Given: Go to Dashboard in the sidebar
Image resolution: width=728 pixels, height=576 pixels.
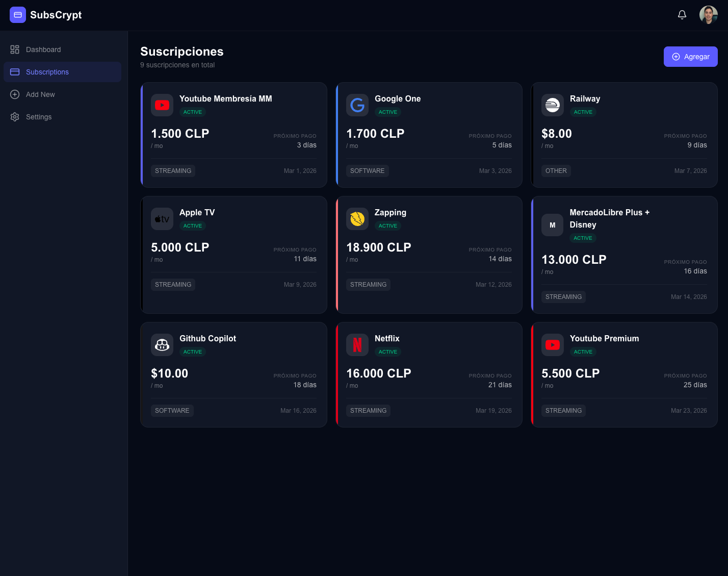Looking at the screenshot, I should 43,49.
